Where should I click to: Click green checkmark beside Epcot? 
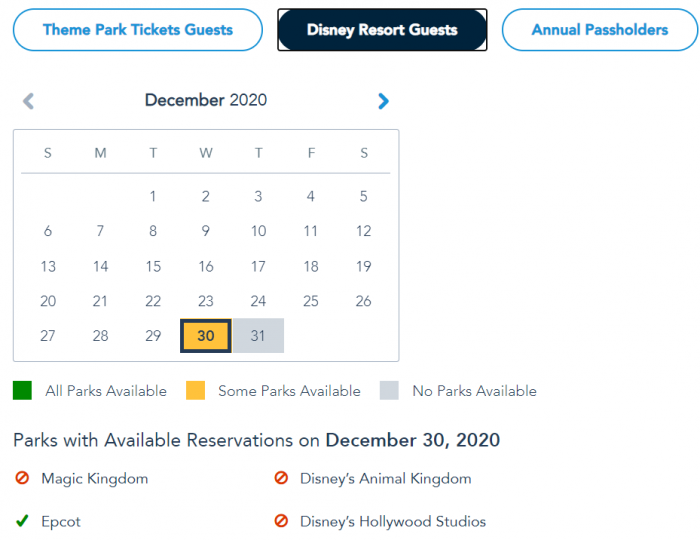click(23, 521)
